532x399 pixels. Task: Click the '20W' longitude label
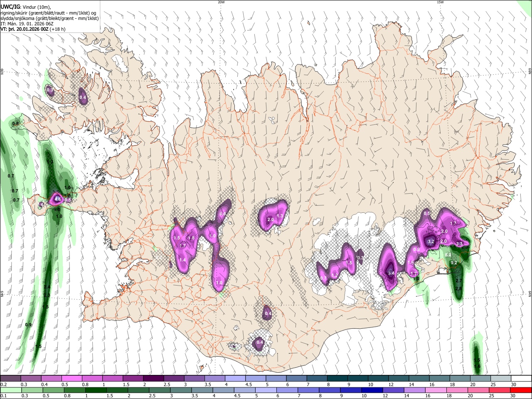[x=221, y=2]
